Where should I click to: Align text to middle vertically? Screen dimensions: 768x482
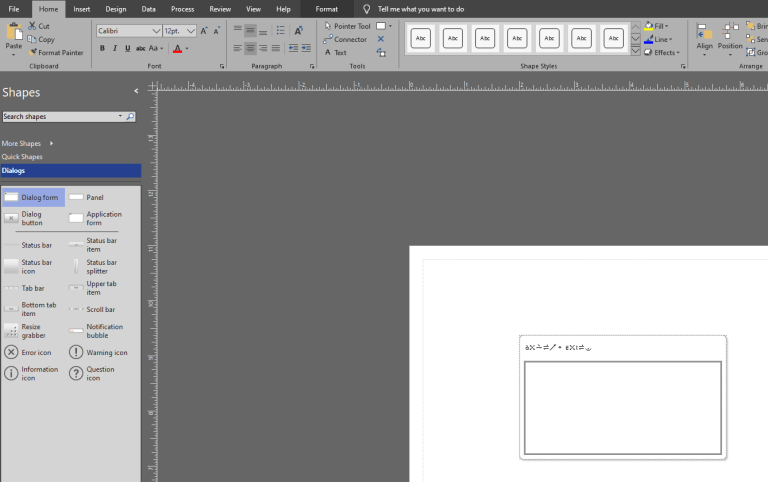point(250,30)
